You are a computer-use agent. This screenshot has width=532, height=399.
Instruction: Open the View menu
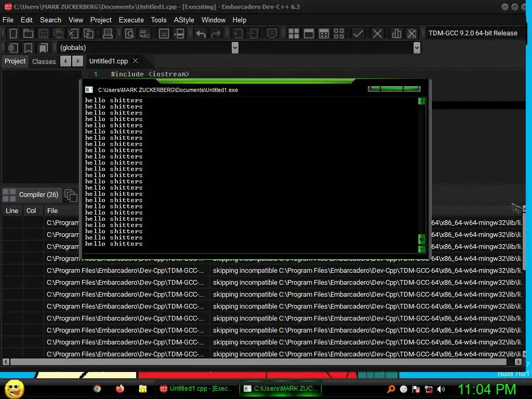(x=76, y=20)
